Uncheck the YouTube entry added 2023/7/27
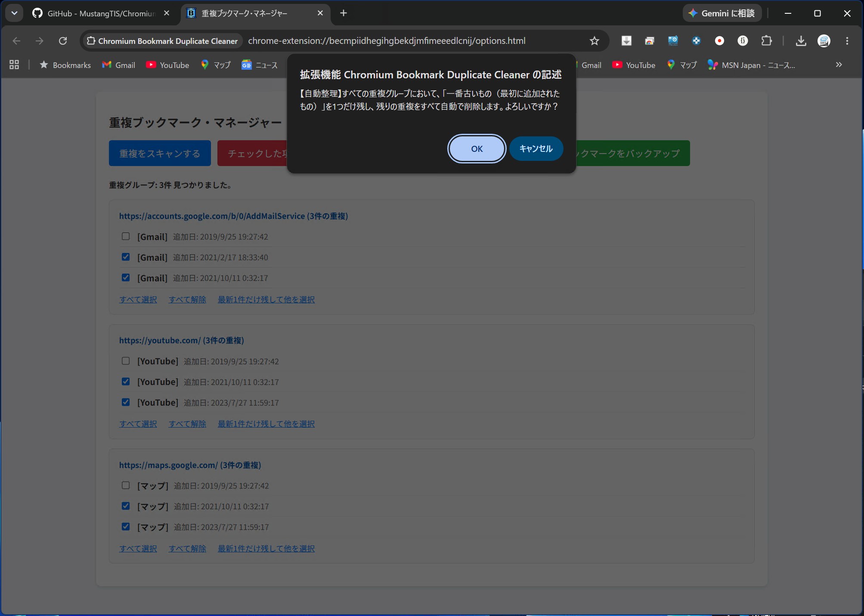The image size is (864, 616). [x=126, y=403]
